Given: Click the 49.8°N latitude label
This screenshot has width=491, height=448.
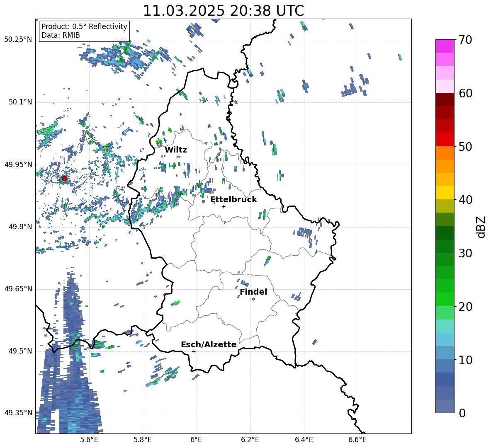Looking at the screenshot, I should (20, 227).
